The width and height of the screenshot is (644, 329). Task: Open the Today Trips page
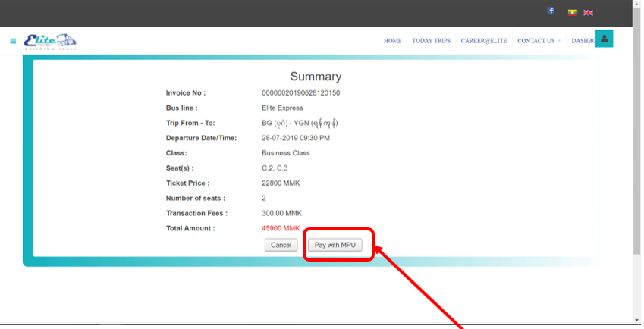pyautogui.click(x=431, y=41)
